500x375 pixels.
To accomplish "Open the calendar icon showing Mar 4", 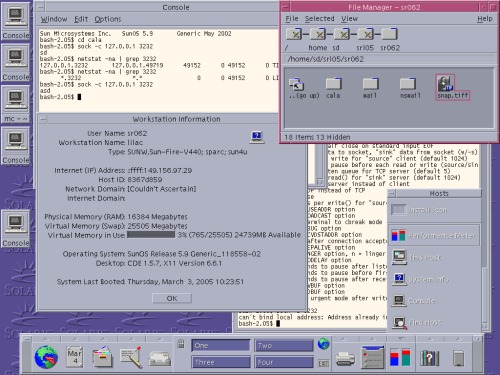I will pos(74,357).
